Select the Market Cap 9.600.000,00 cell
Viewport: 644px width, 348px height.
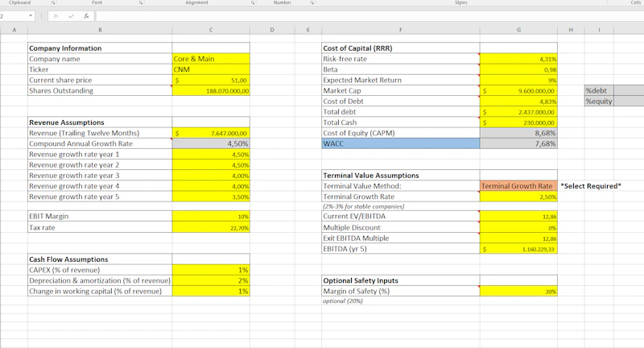[x=518, y=91]
